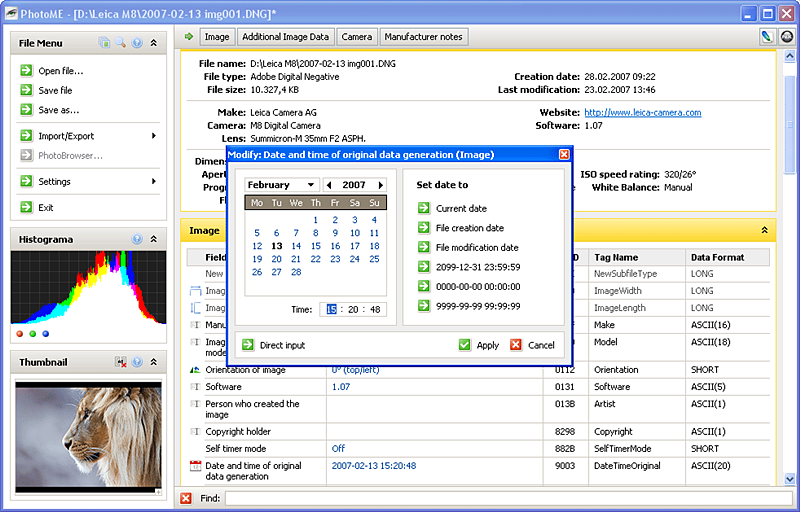Toggle the red histogram channel
The image size is (800, 512).
pos(20,334)
